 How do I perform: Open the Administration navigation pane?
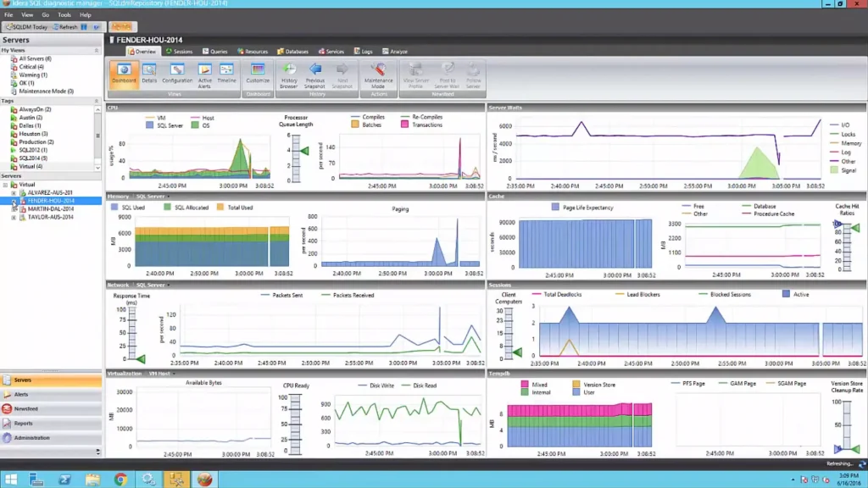pyautogui.click(x=51, y=438)
